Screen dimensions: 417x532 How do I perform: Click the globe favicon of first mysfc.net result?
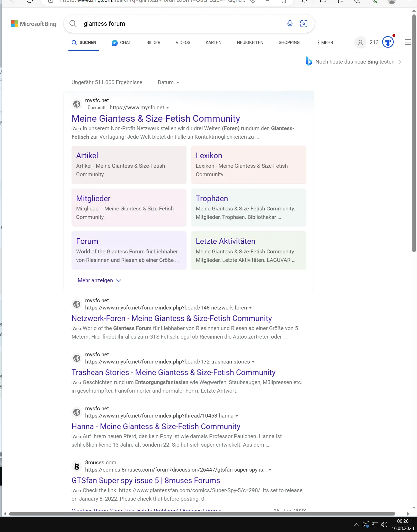click(77, 104)
